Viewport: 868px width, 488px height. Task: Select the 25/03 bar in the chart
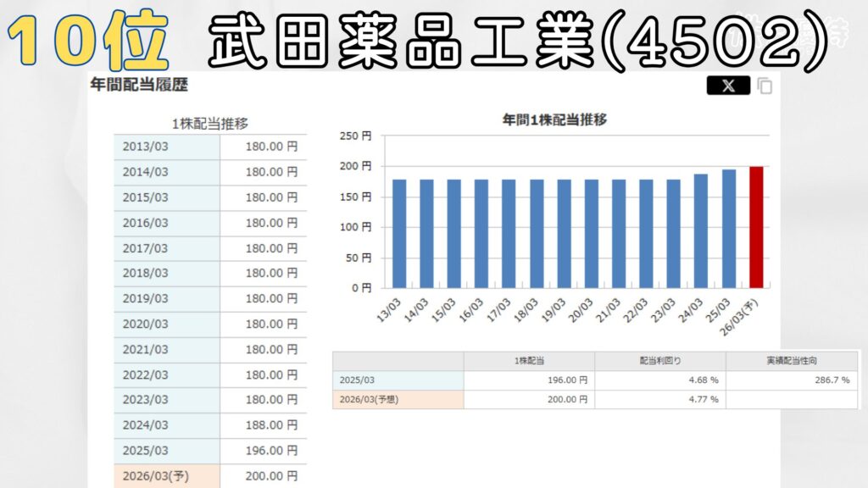pyautogui.click(x=729, y=229)
